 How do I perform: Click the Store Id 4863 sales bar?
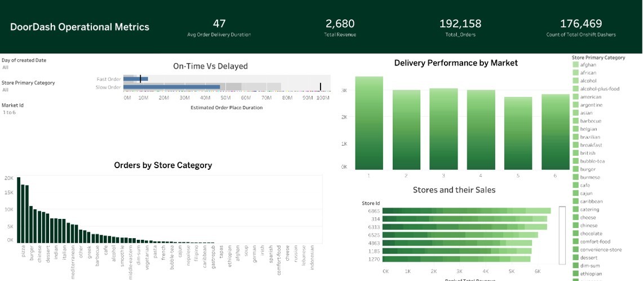click(457, 243)
